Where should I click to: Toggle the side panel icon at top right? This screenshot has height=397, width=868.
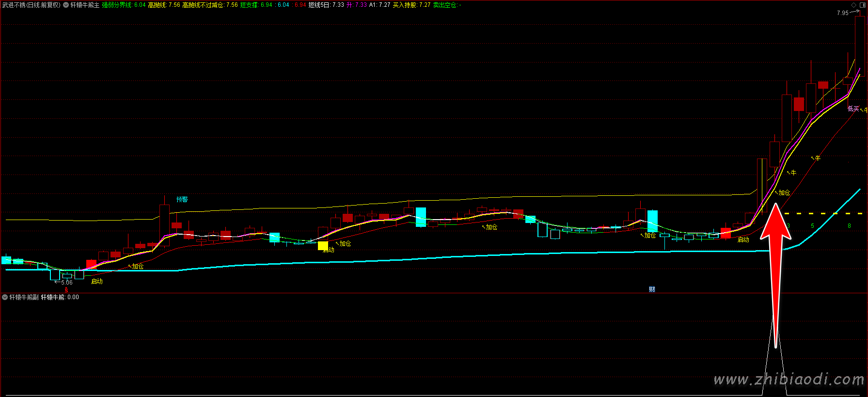[862, 5]
